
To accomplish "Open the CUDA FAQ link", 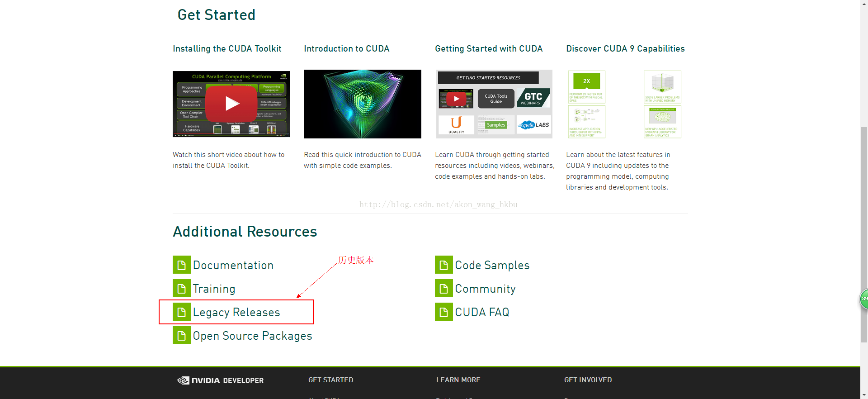I will click(x=482, y=312).
